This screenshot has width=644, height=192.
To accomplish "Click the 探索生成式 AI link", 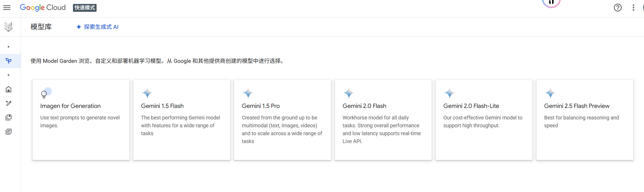I will click(x=97, y=27).
